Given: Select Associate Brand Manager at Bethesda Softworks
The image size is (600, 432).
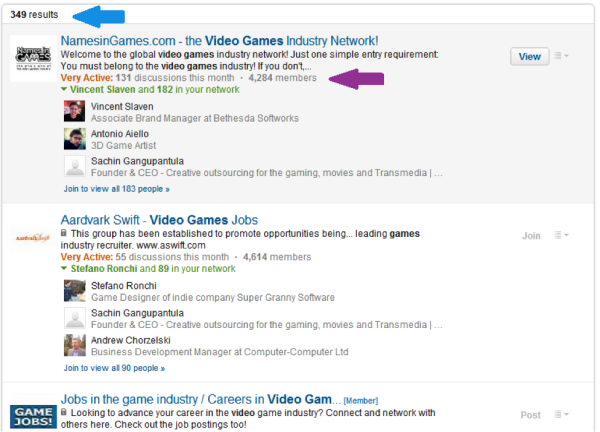Looking at the screenshot, I should 195,118.
